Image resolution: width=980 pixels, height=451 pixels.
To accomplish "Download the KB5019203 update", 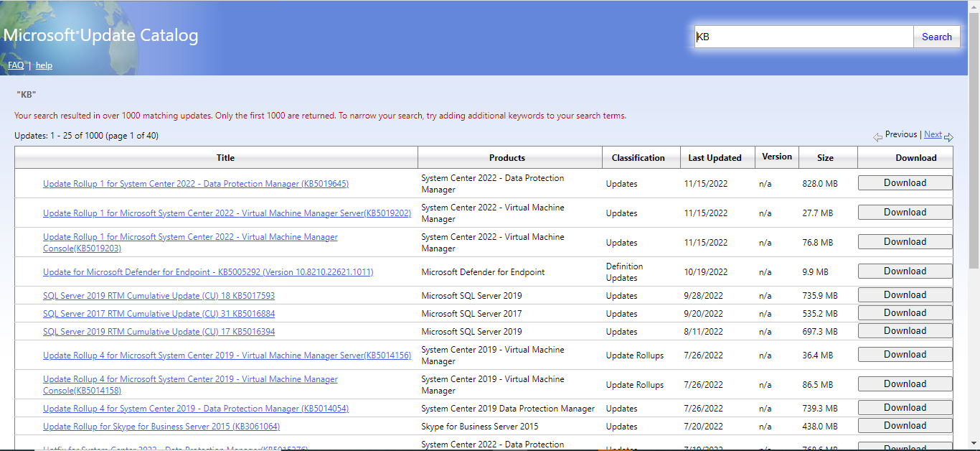I will tap(905, 242).
